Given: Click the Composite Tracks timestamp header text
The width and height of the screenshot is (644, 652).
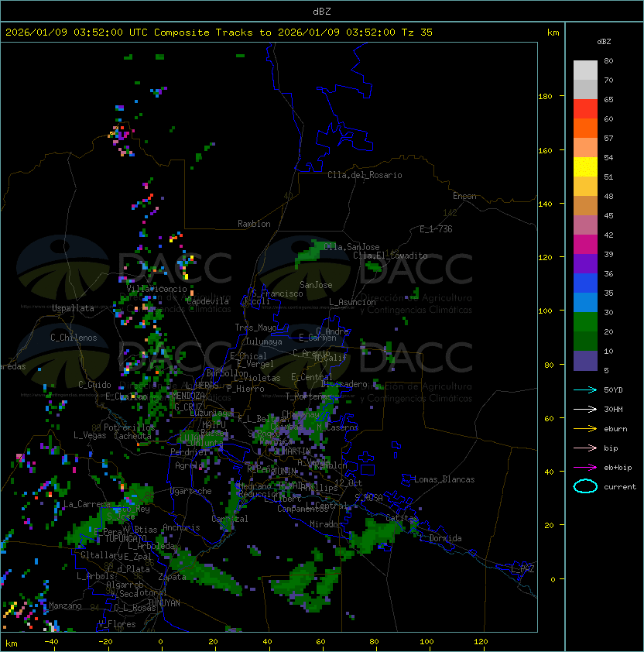Looking at the screenshot, I should 219,33.
